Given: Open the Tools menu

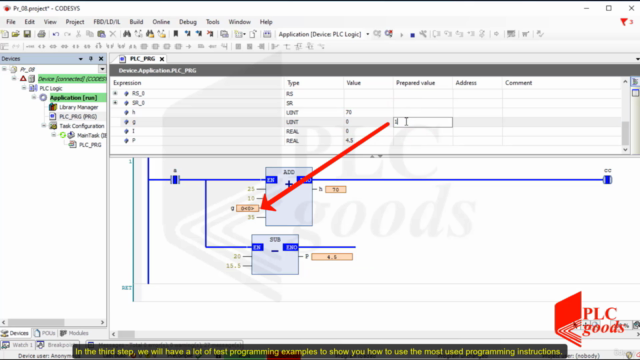Looking at the screenshot, I should pos(213,22).
